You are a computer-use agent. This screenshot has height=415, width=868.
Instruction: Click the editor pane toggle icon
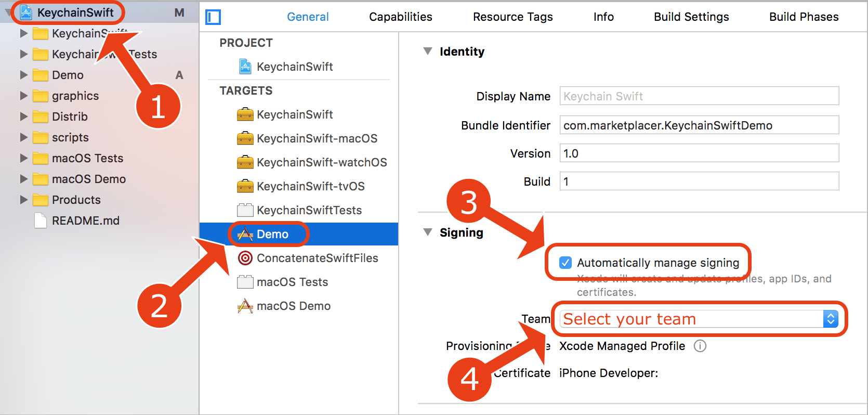tap(213, 17)
